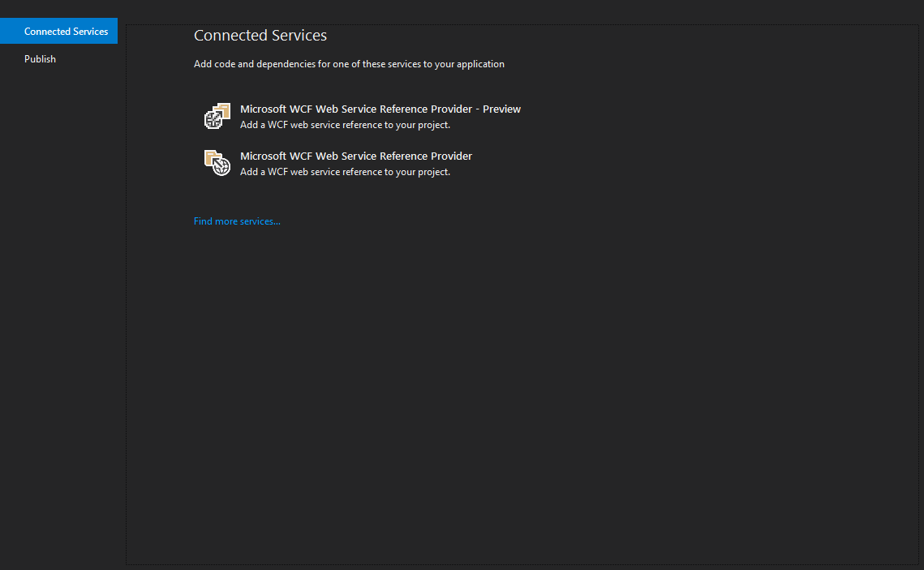Click the Publish label in the left sidebar
Screen dimensions: 924x570
(40, 58)
